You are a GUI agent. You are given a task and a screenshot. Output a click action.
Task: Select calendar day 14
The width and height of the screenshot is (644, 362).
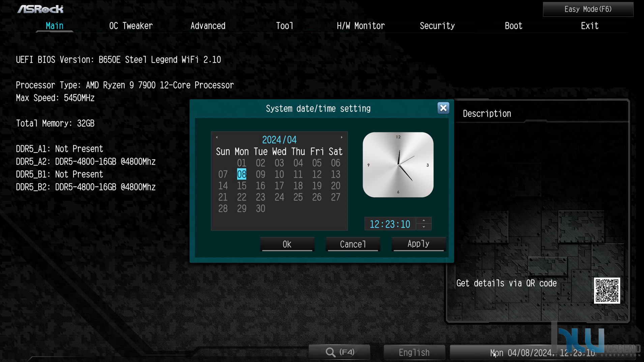coord(223,186)
